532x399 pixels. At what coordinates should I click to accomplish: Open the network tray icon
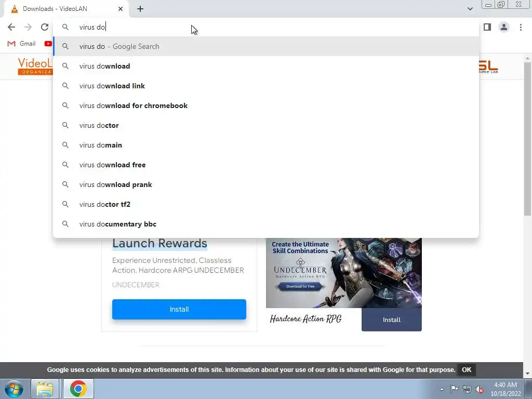[x=467, y=389]
